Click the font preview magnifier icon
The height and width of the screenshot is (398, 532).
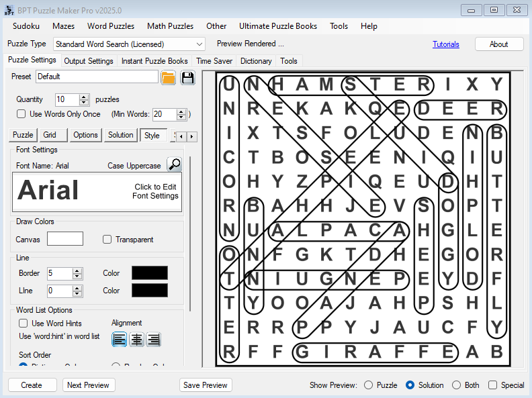coord(174,164)
